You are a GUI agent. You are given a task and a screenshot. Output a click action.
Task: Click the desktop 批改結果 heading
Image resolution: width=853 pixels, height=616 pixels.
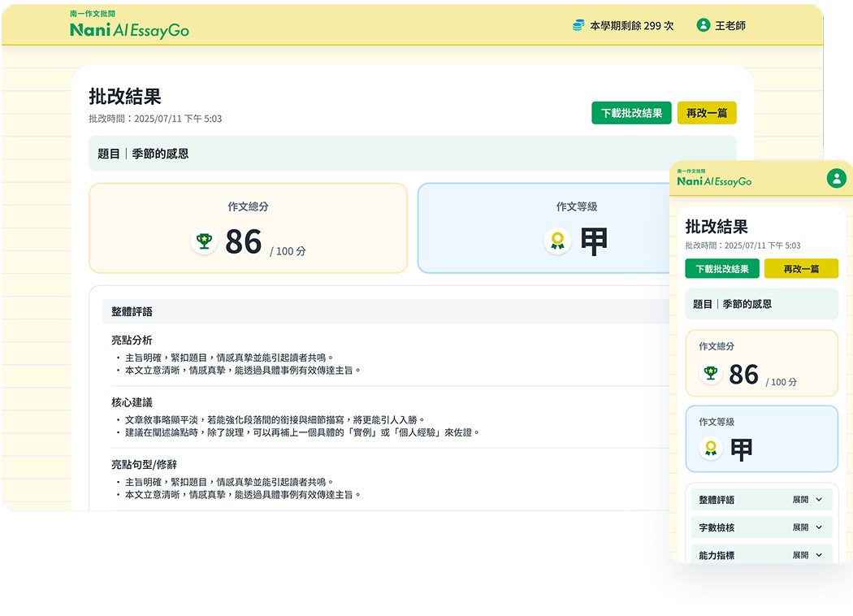125,97
